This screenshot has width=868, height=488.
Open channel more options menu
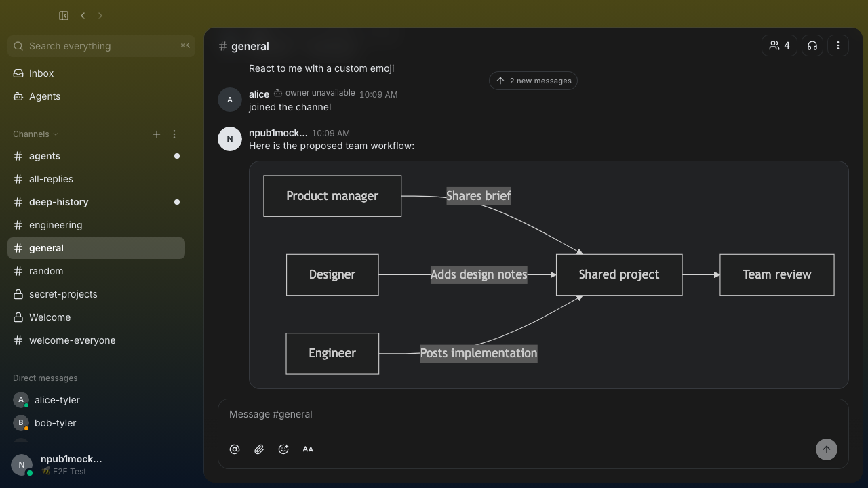pyautogui.click(x=838, y=45)
